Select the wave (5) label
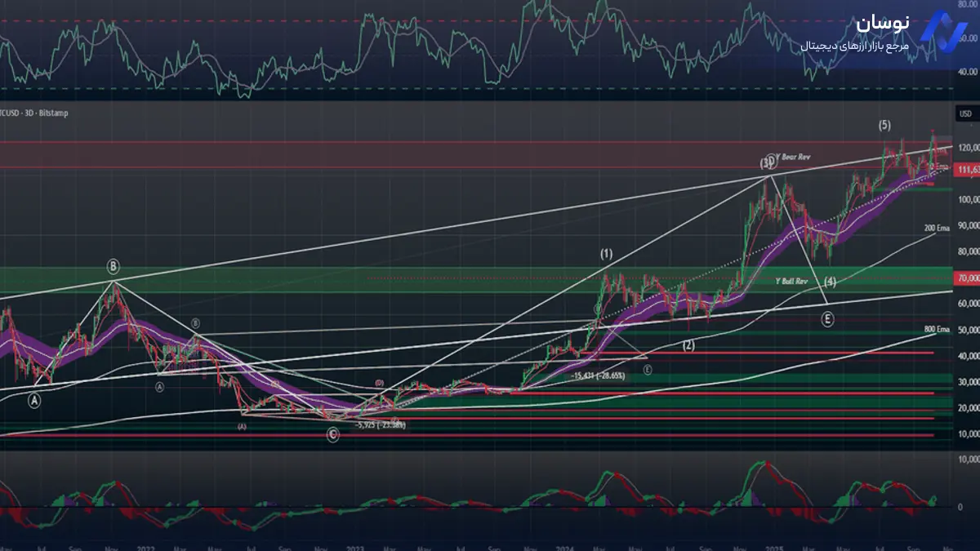 pos(884,125)
